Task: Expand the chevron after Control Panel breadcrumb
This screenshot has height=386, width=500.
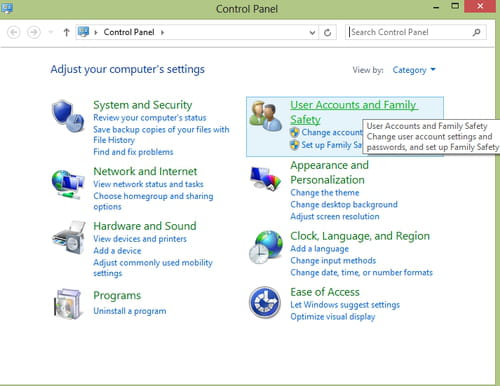Action: coord(162,32)
